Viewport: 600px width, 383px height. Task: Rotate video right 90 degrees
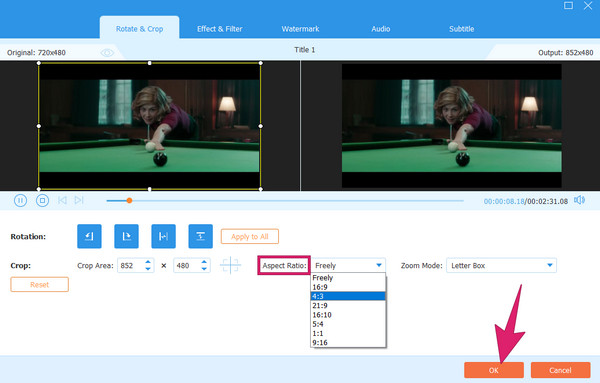[x=126, y=236]
